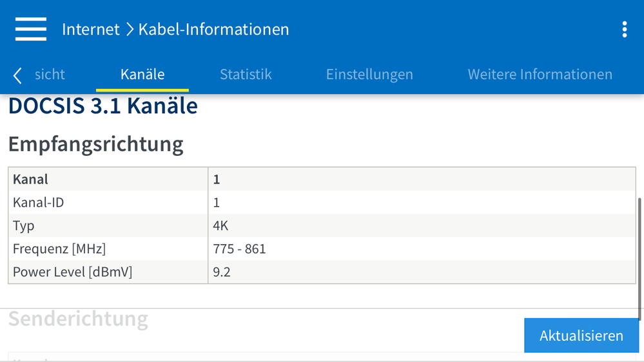Viewport: 644px width, 362px height.
Task: Open the hamburger navigation menu
Action: click(31, 29)
